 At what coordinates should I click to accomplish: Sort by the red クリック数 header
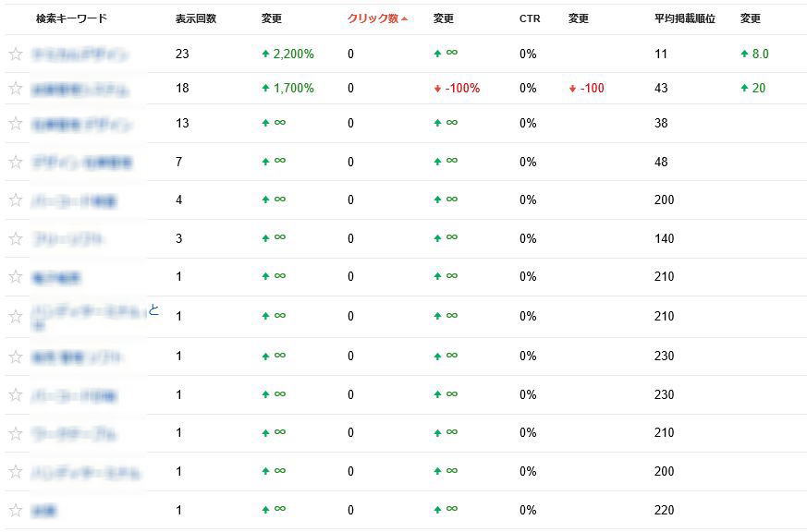pyautogui.click(x=373, y=18)
